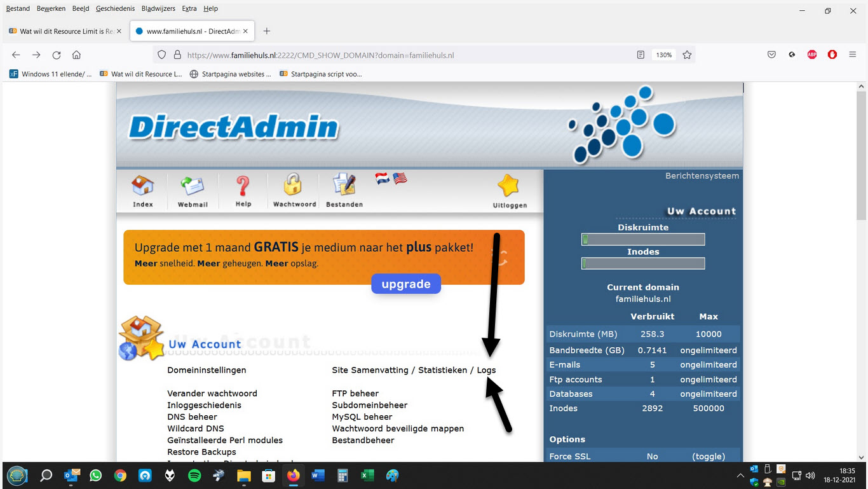Open Restore Backups link
The width and height of the screenshot is (868, 489).
201,452
